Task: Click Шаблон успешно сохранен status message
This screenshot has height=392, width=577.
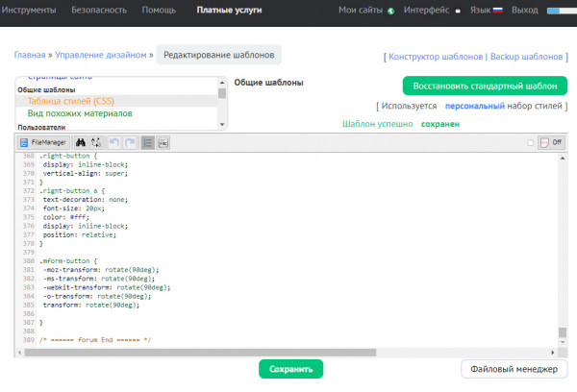Action: [x=401, y=124]
